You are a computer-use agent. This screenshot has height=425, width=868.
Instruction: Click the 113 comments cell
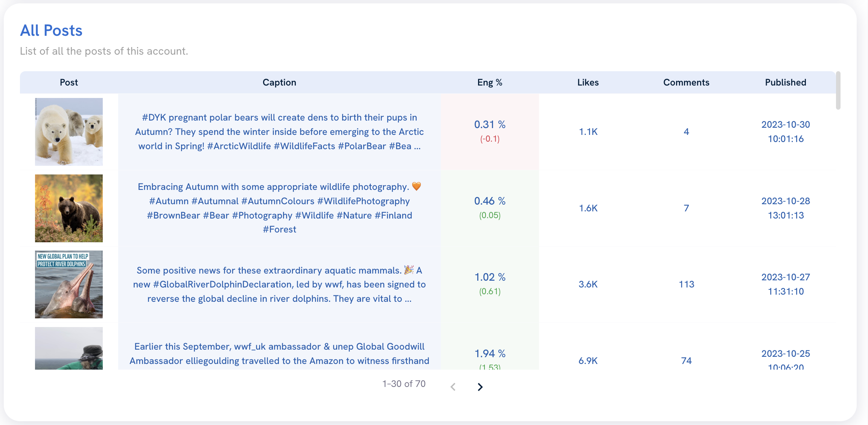(x=686, y=284)
